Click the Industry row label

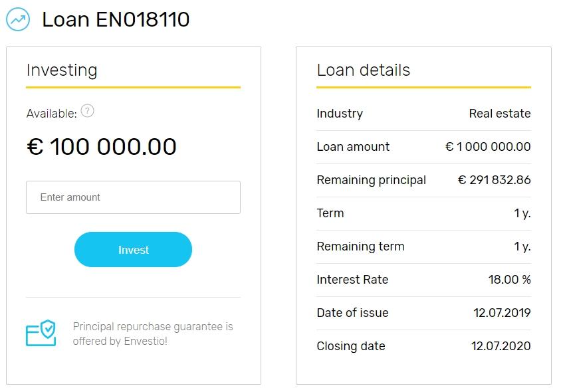pyautogui.click(x=340, y=114)
